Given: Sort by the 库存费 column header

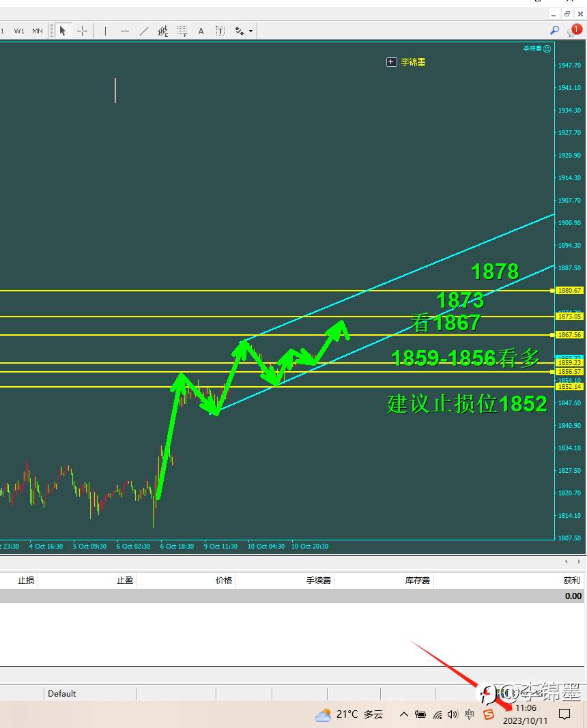Looking at the screenshot, I should (418, 581).
